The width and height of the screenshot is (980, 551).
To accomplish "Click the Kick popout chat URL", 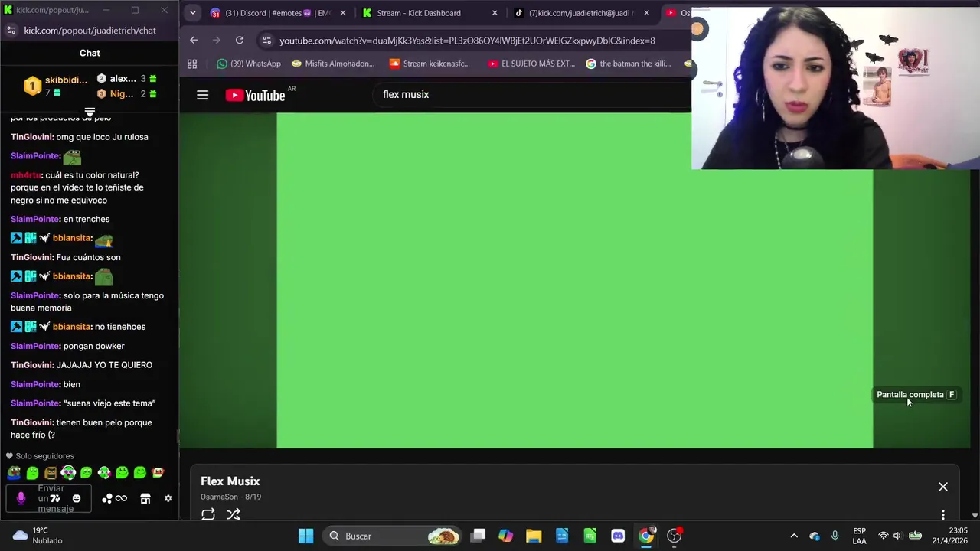I will click(90, 31).
